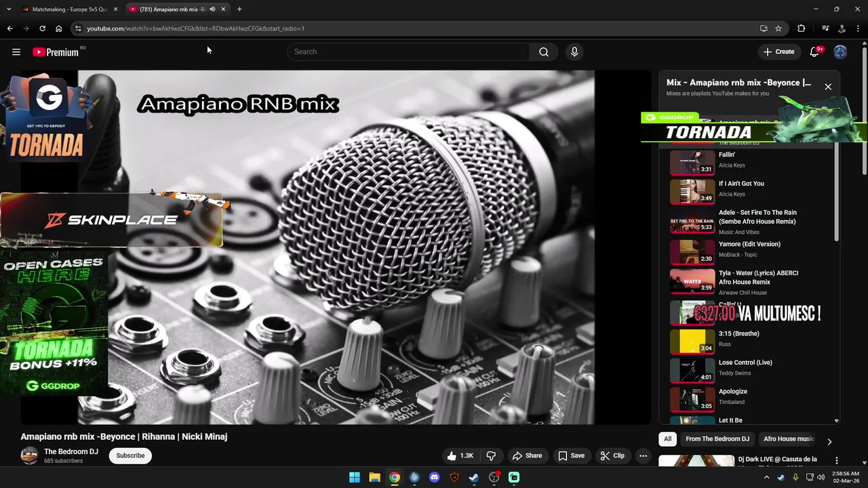Screen dimensions: 868x488
Task: Go back in browser history
Action: (9, 28)
